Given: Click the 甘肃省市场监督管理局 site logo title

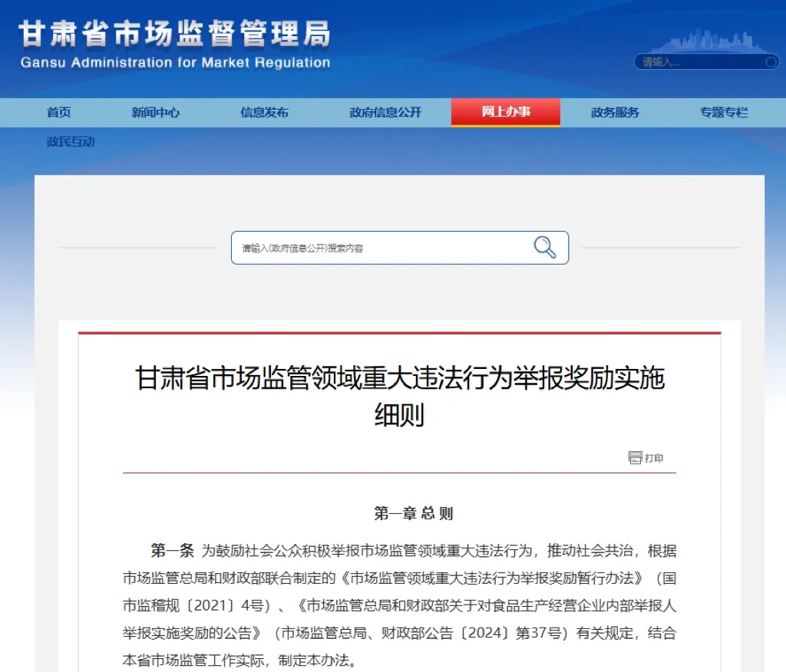Looking at the screenshot, I should tap(174, 34).
